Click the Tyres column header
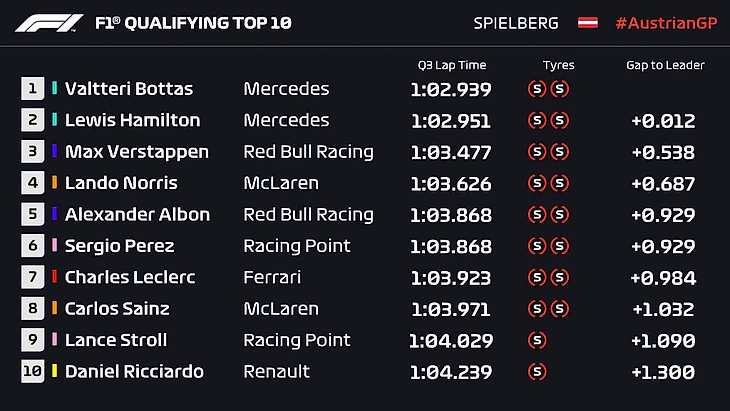Image resolution: width=730 pixels, height=411 pixels. click(x=558, y=65)
